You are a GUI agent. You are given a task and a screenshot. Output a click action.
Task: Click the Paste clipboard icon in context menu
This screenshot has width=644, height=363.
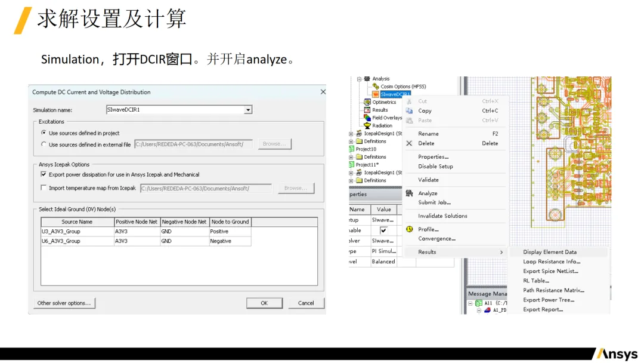pos(409,121)
